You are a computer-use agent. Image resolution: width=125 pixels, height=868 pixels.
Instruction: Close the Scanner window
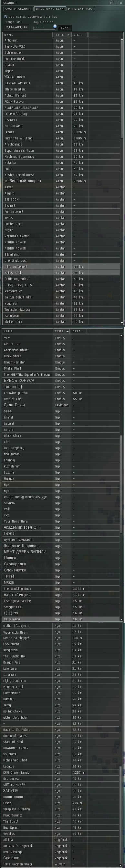click(x=121, y=3)
